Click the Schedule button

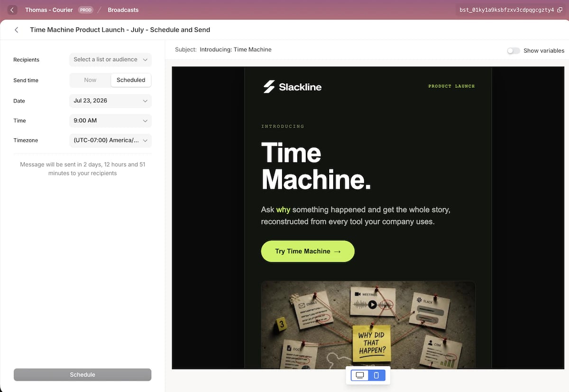[x=83, y=374]
